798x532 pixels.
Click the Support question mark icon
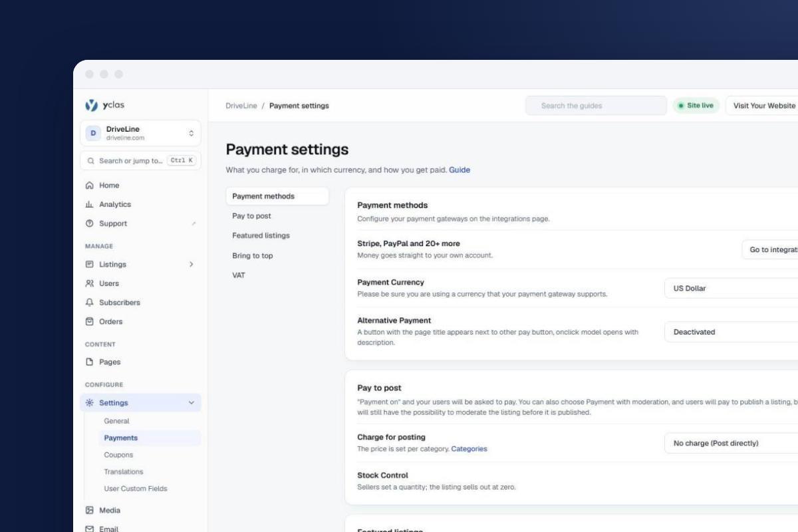coord(90,223)
